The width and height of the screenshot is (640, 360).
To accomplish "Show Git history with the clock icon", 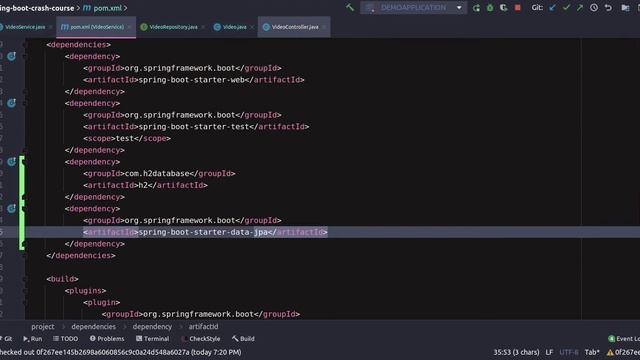I will [x=594, y=8].
